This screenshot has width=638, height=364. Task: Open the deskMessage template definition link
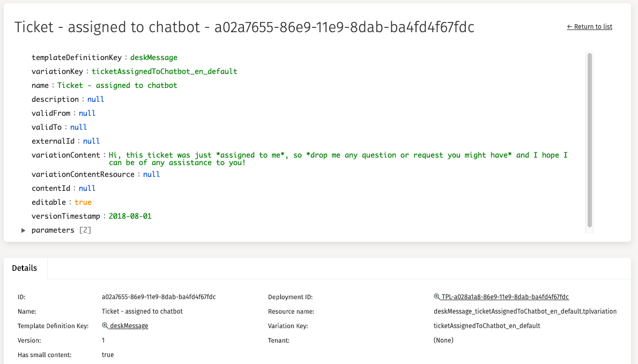click(129, 326)
